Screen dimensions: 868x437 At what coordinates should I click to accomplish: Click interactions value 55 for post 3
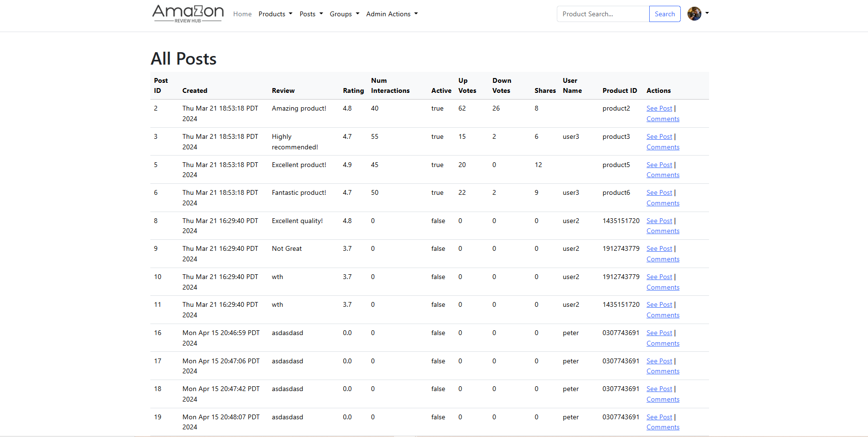pos(374,137)
